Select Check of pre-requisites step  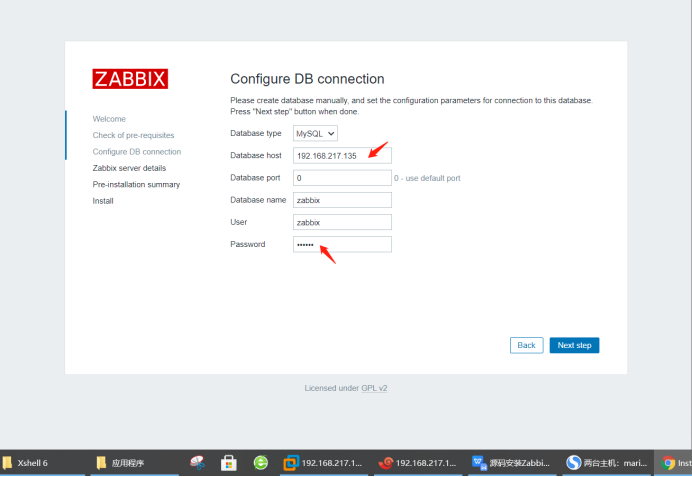[133, 135]
